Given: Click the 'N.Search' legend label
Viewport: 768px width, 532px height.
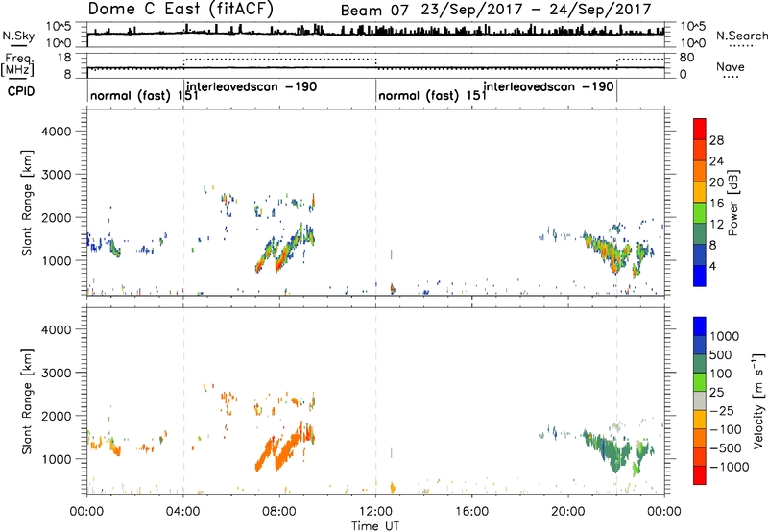Looking at the screenshot, I should pos(741,36).
